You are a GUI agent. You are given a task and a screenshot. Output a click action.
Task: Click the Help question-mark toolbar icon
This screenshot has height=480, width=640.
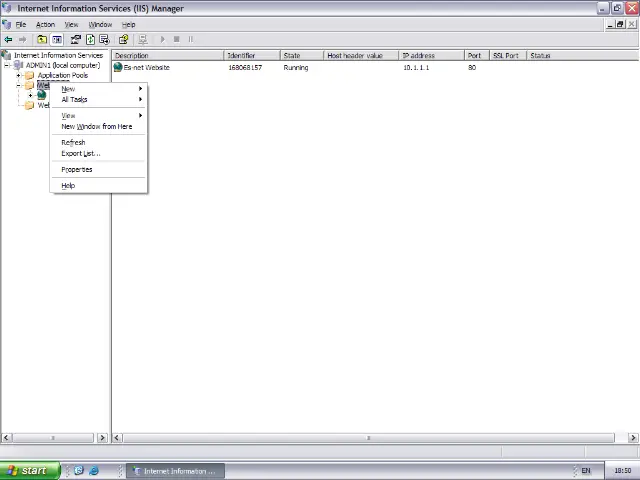click(x=124, y=40)
